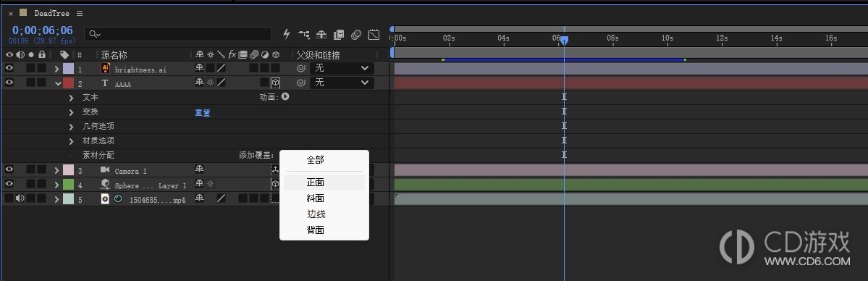Open the parent dropdown of brightness.ai
Screen dimensions: 868x281
[x=342, y=68]
